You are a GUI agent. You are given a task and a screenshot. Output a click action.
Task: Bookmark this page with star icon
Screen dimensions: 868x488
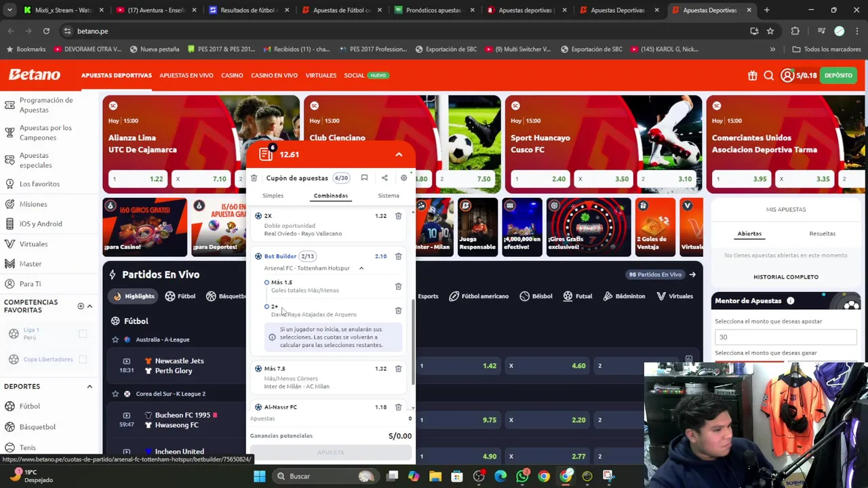[x=770, y=31]
